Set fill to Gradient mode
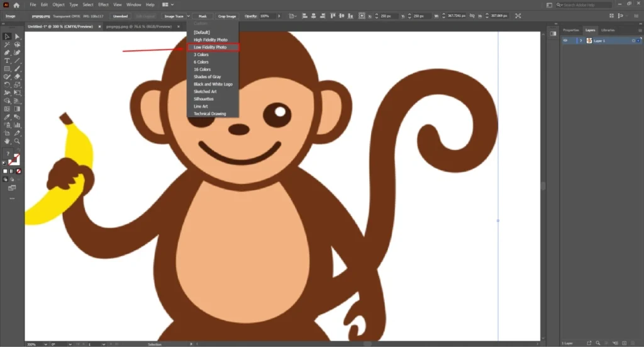Image resolution: width=644 pixels, height=347 pixels. coord(12,171)
